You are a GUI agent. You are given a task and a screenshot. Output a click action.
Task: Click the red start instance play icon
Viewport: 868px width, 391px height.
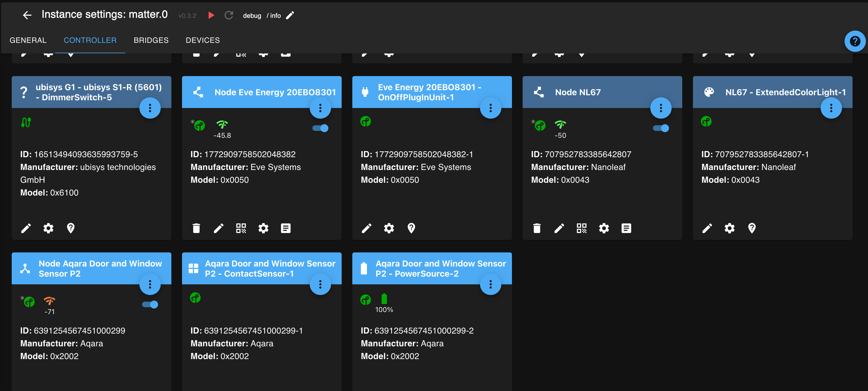point(211,15)
